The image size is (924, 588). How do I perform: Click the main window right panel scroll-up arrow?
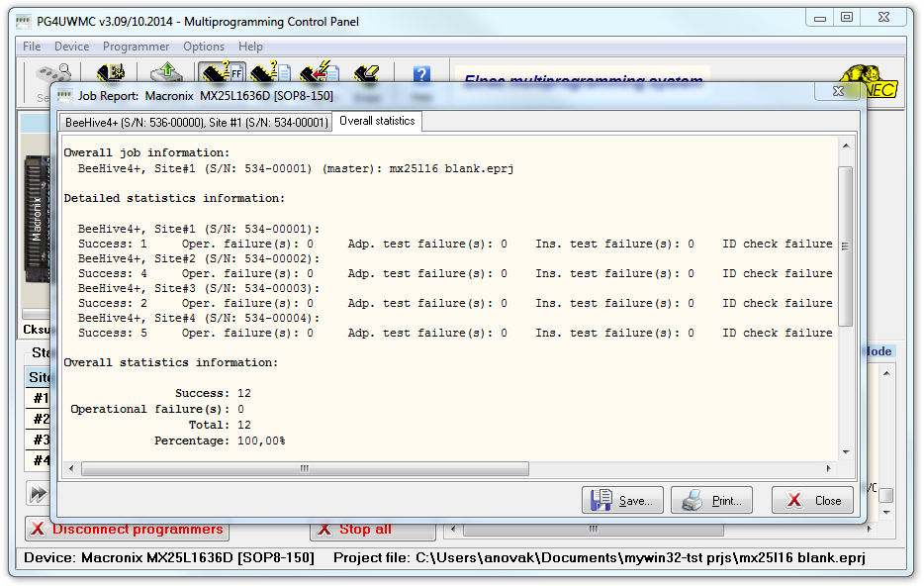[886, 373]
